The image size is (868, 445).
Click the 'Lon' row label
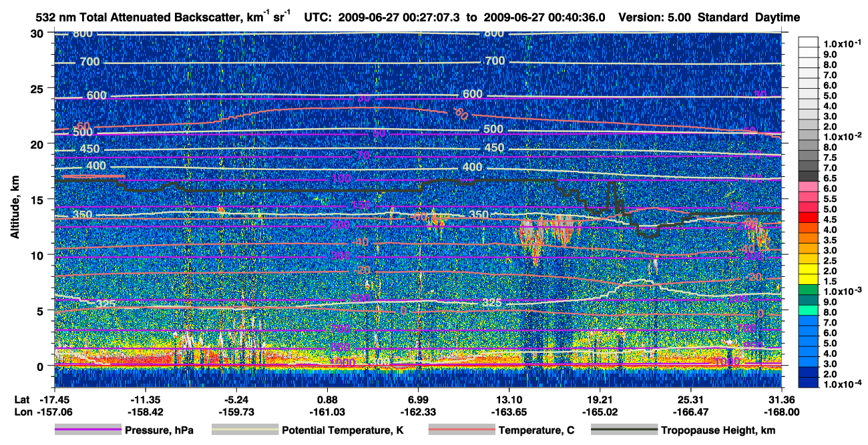(22, 412)
